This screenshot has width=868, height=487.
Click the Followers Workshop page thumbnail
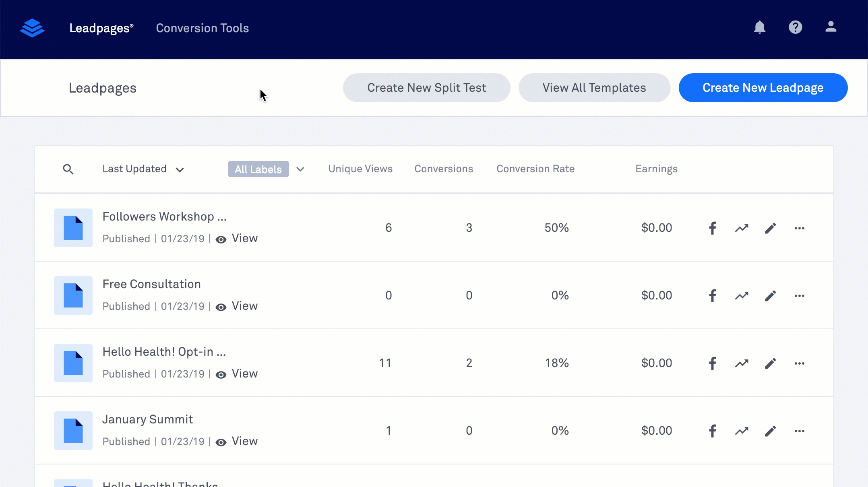73,228
